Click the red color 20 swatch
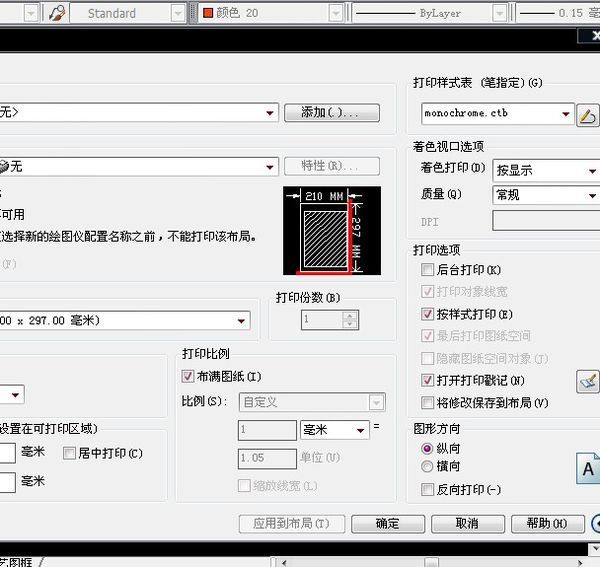The width and height of the screenshot is (600, 567). (x=208, y=13)
